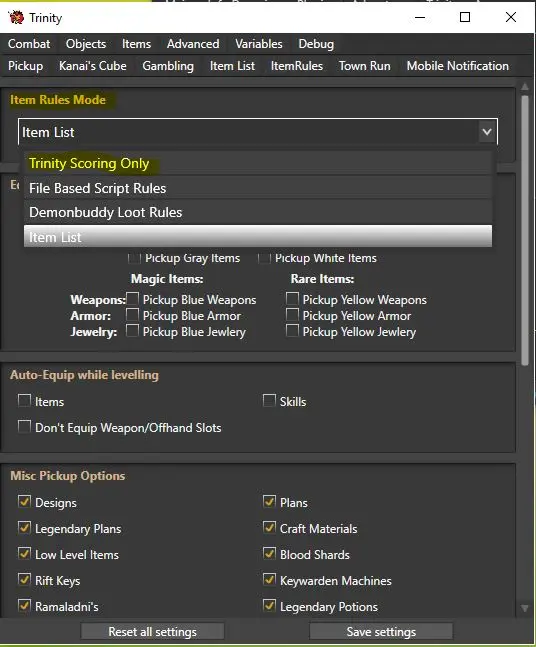Viewport: 536px width, 647px height.
Task: Click the Rare Items: label
Action: pos(322,279)
